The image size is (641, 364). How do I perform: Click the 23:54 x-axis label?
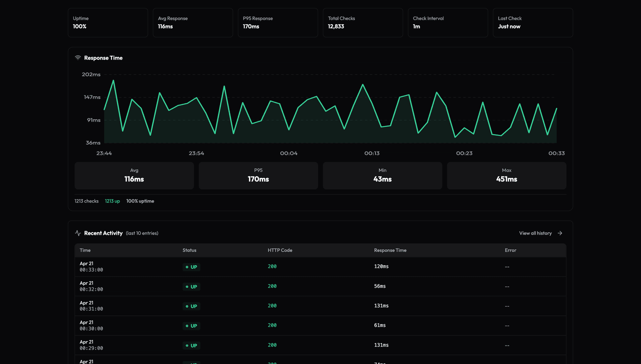[196, 153]
